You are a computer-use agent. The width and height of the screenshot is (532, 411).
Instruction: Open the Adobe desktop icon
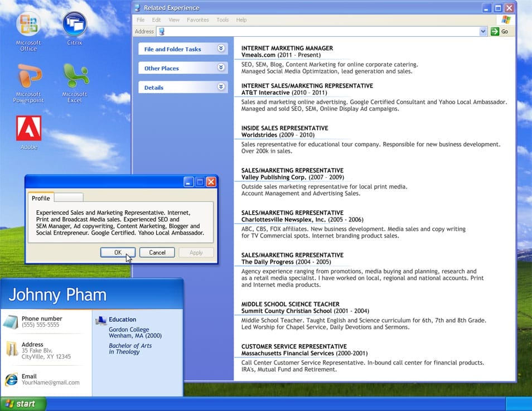(28, 127)
